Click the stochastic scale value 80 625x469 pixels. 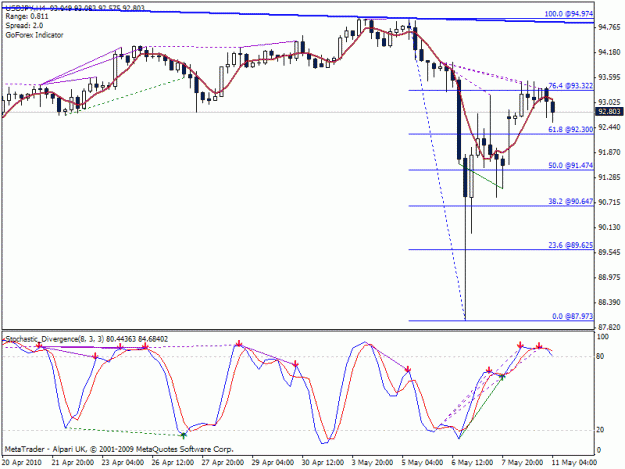pyautogui.click(x=600, y=356)
